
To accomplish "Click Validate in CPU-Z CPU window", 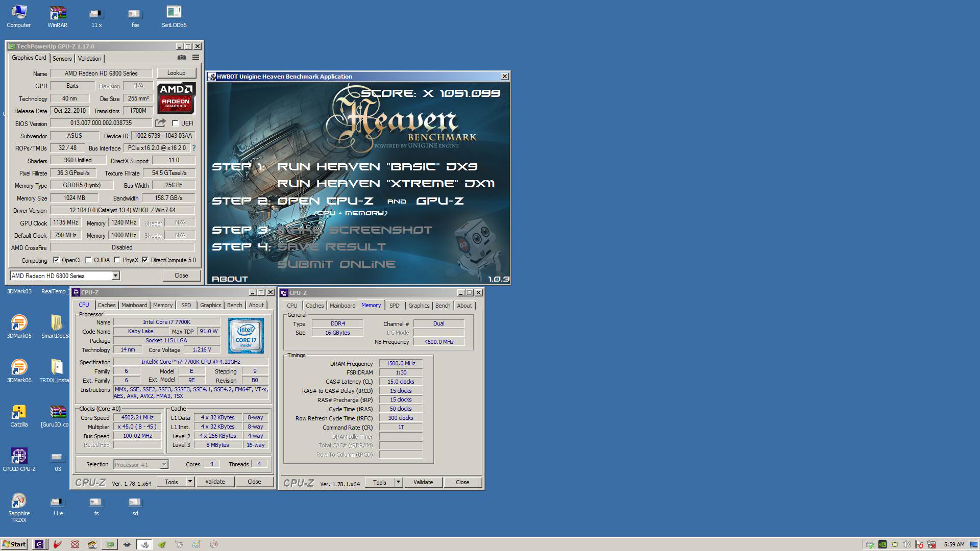I will tap(215, 482).
